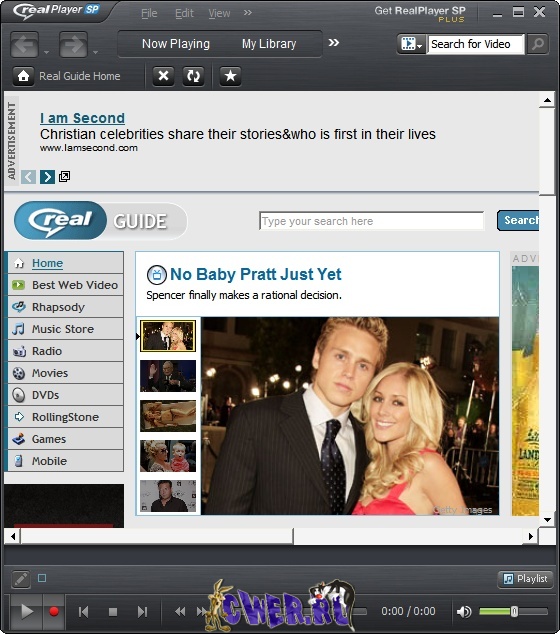560x634 pixels.
Task: Open the Edit menu
Action: (184, 13)
